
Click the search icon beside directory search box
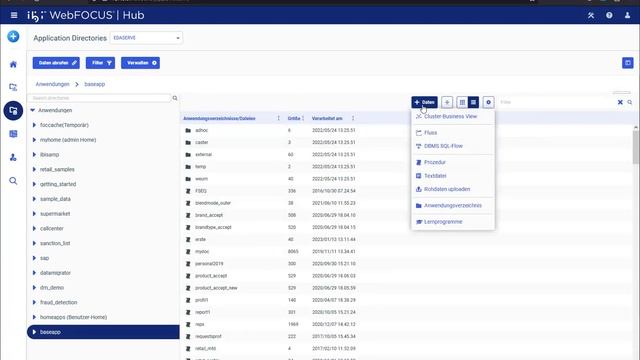coord(175,98)
